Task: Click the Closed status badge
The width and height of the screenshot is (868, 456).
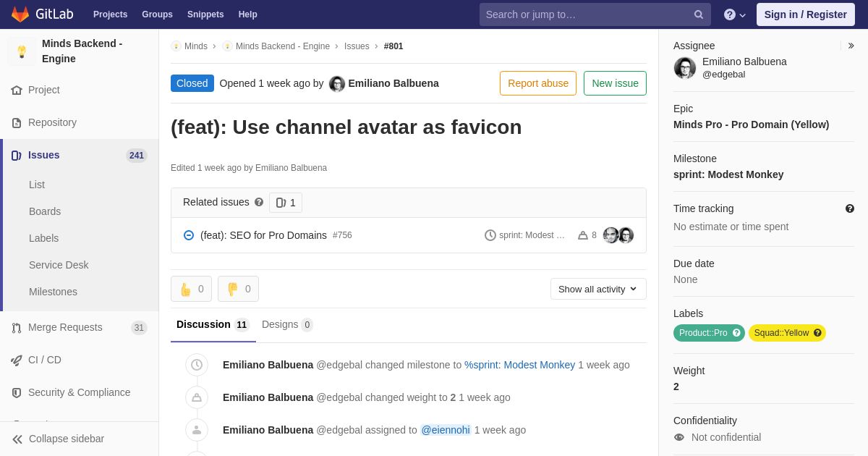Action: 192,83
